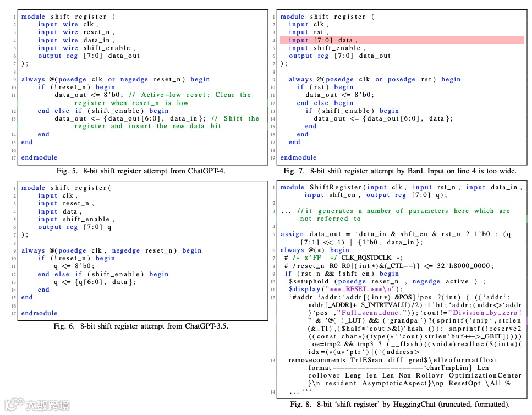Click "rollover Leng len Len Non Rollovr" line
Screen dimensions: 532x415
[415, 375]
